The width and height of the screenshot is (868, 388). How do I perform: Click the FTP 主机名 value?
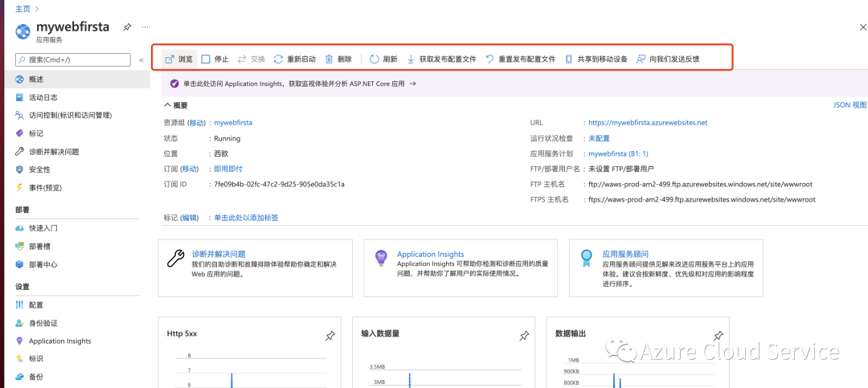[700, 184]
